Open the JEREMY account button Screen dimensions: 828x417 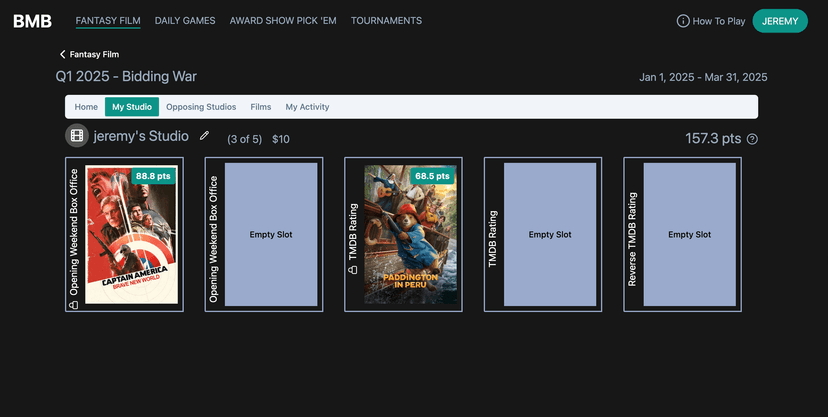pyautogui.click(x=780, y=21)
